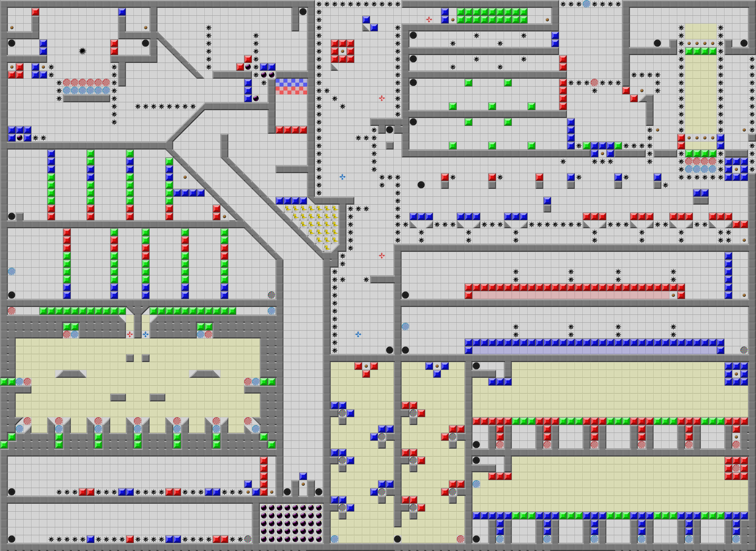The image size is (756, 551).
Task: Select the red checkered floor patch
Action: 291,90
